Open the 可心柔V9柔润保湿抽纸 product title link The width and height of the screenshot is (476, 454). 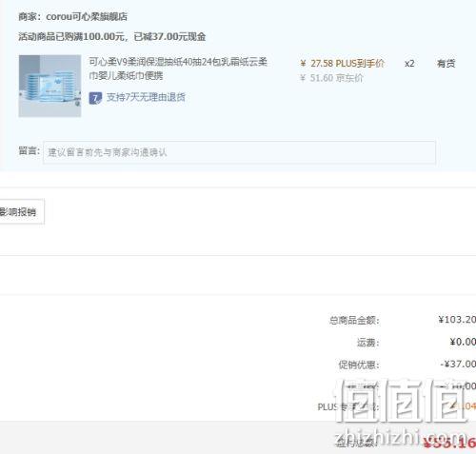coord(178,69)
